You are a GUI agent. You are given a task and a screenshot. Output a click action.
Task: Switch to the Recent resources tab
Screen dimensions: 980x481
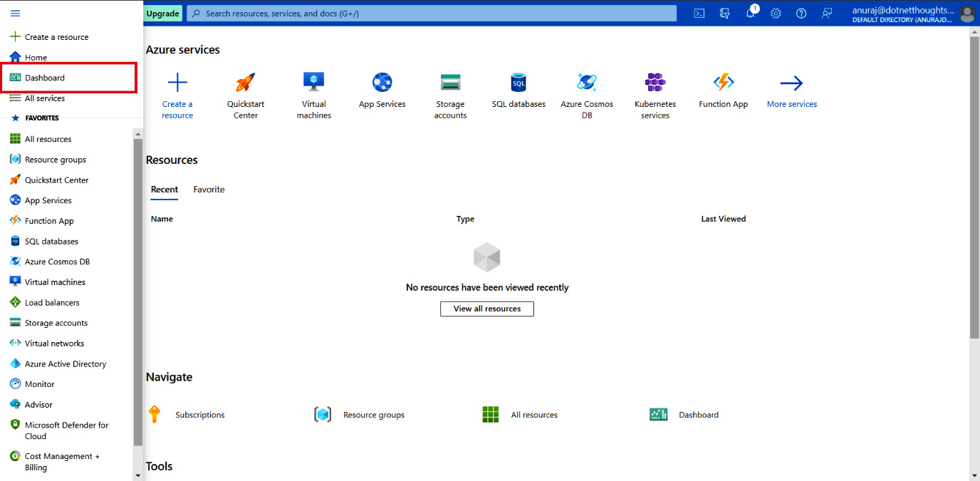(x=165, y=190)
